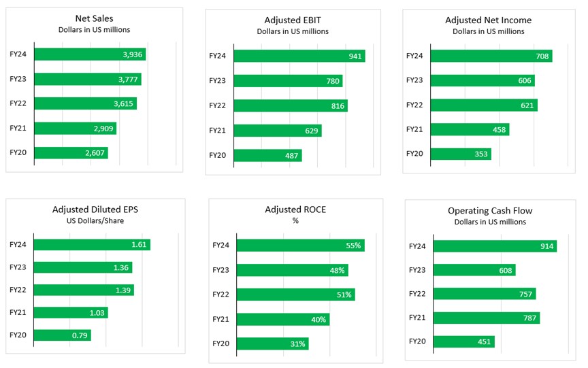
Task: Click the FY24 Net Sales bar
Action: click(x=89, y=54)
